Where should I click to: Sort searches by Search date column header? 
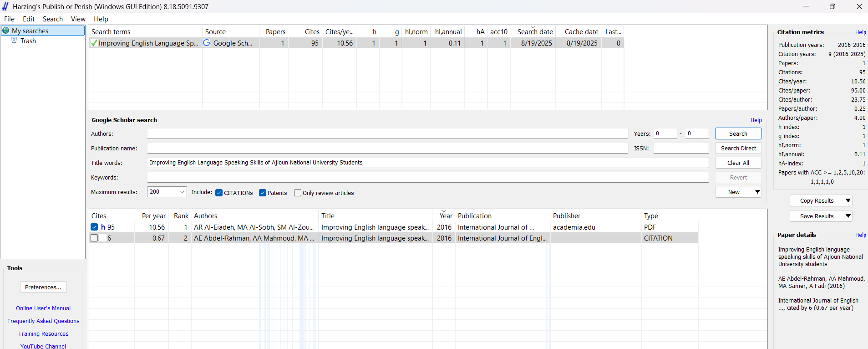coord(533,32)
